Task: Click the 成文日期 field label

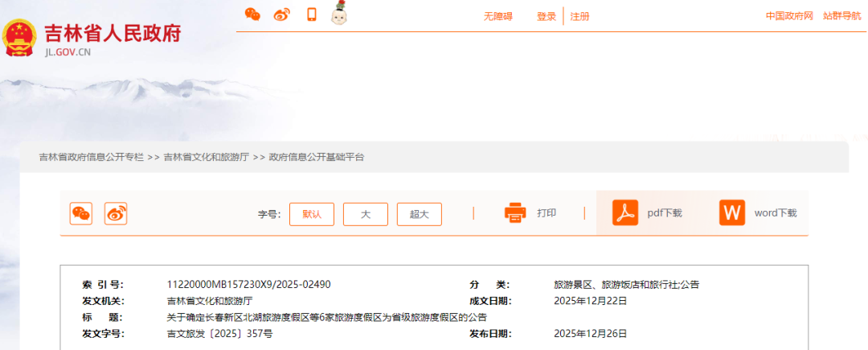Action: tap(490, 301)
